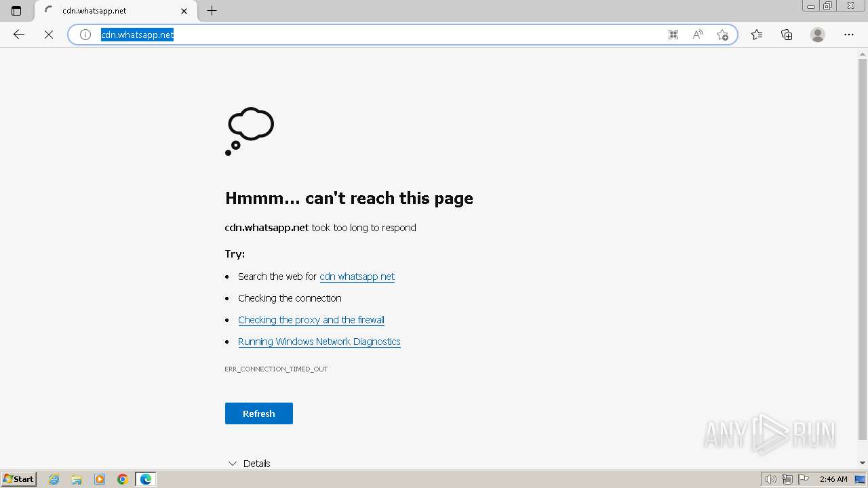The image size is (868, 488).
Task: Open the Collections icon
Action: coord(787,35)
